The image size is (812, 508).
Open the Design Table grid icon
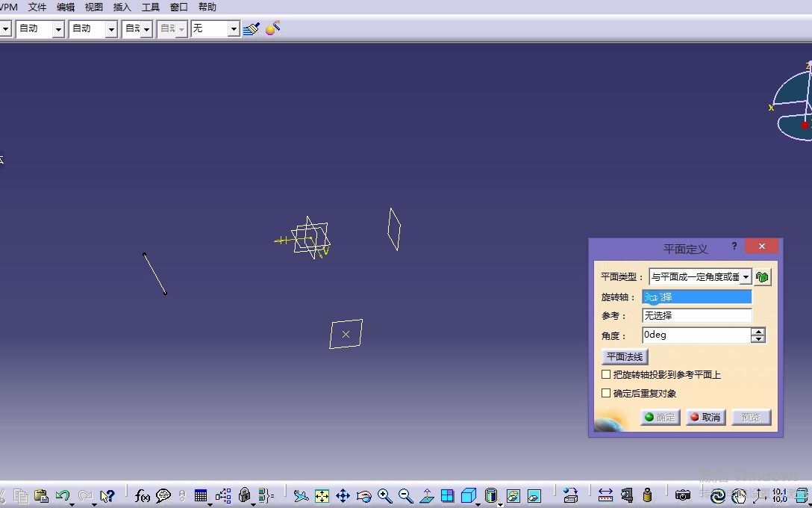tap(201, 495)
